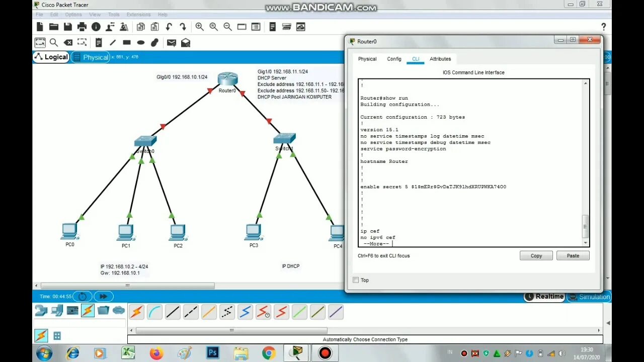
Task: Switch to Logical workspace view
Action: (x=51, y=57)
